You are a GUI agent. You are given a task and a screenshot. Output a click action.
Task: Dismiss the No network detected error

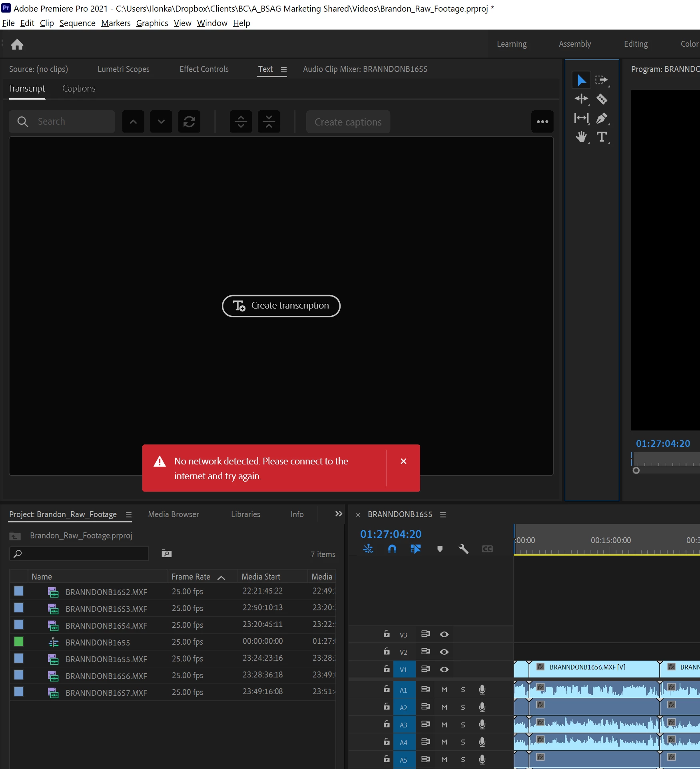click(x=403, y=461)
